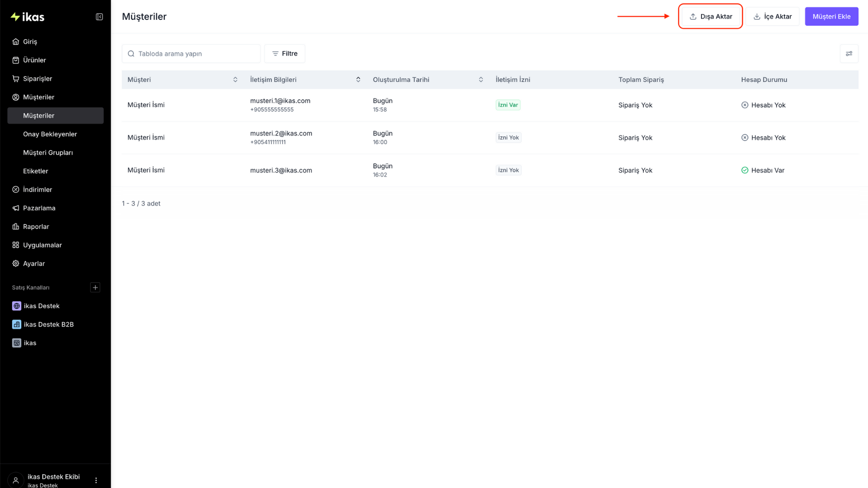Open Uygulamalar apps icon
The height and width of the screenshot is (488, 868).
click(16, 245)
